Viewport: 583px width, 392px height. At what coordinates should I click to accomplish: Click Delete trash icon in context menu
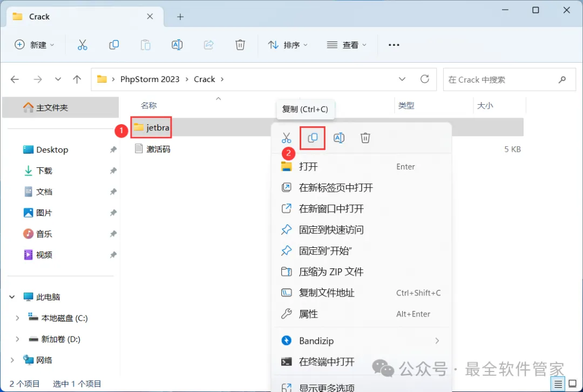tap(365, 138)
